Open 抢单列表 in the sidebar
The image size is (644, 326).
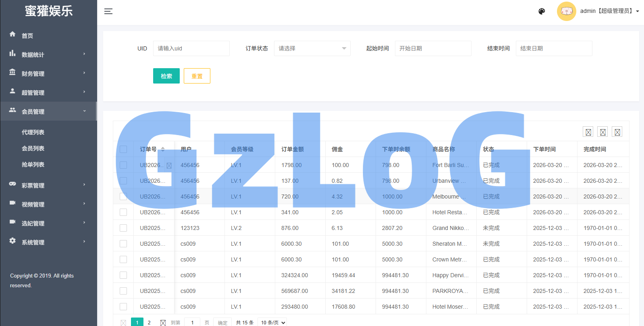pos(33,165)
